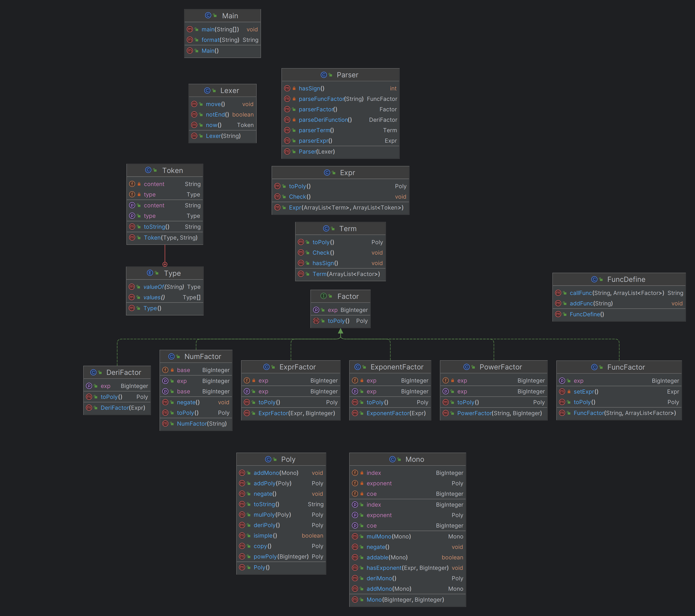
Task: Click the enum icon beside Type
Action: click(150, 273)
